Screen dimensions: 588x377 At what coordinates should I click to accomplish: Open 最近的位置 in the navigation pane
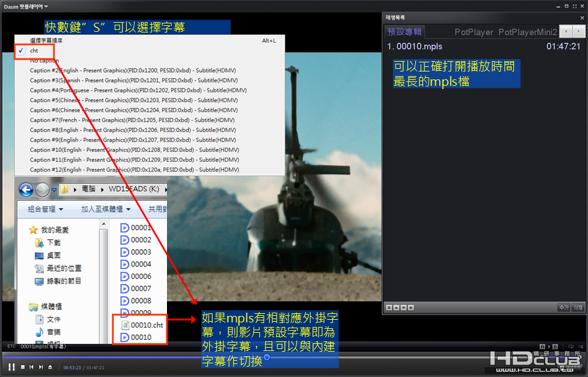tap(58, 268)
